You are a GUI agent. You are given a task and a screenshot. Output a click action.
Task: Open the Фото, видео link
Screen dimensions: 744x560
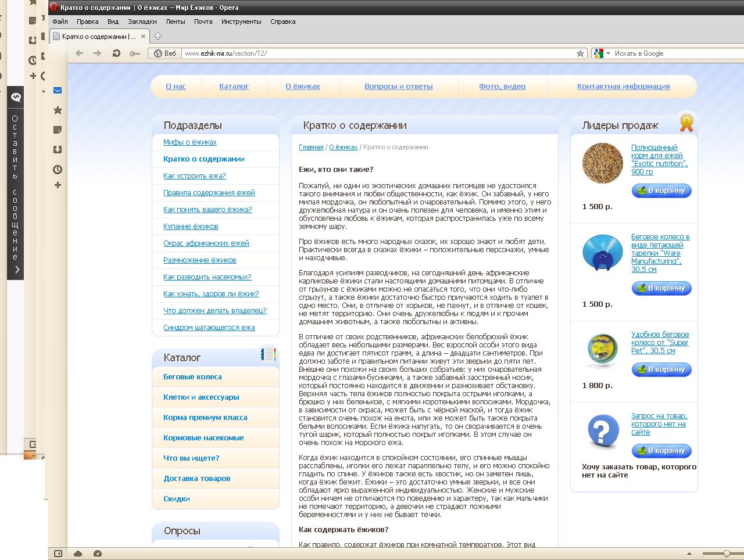(x=502, y=87)
